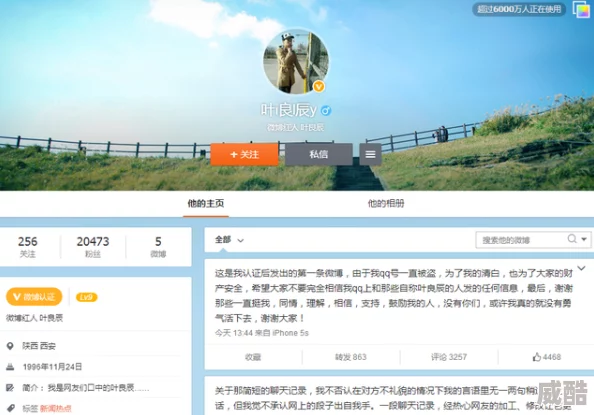Click 收藏 on the first post
Screen dimensions: 594x415
click(253, 357)
